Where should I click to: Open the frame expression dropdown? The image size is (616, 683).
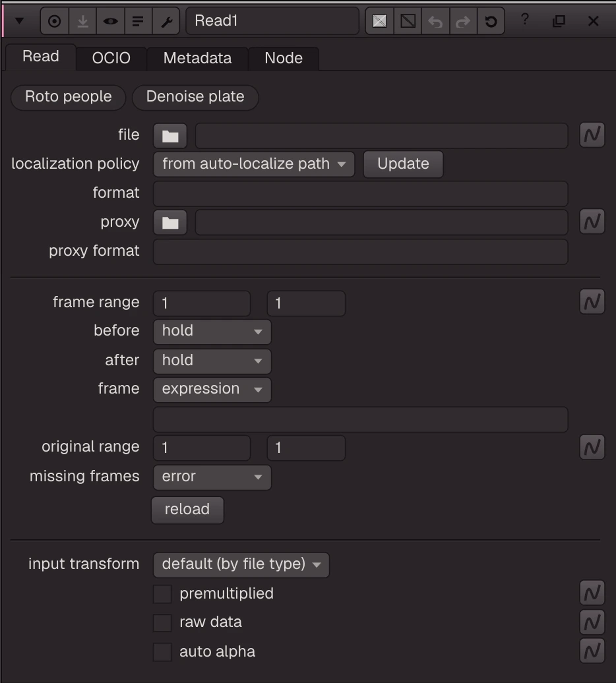[x=212, y=390]
